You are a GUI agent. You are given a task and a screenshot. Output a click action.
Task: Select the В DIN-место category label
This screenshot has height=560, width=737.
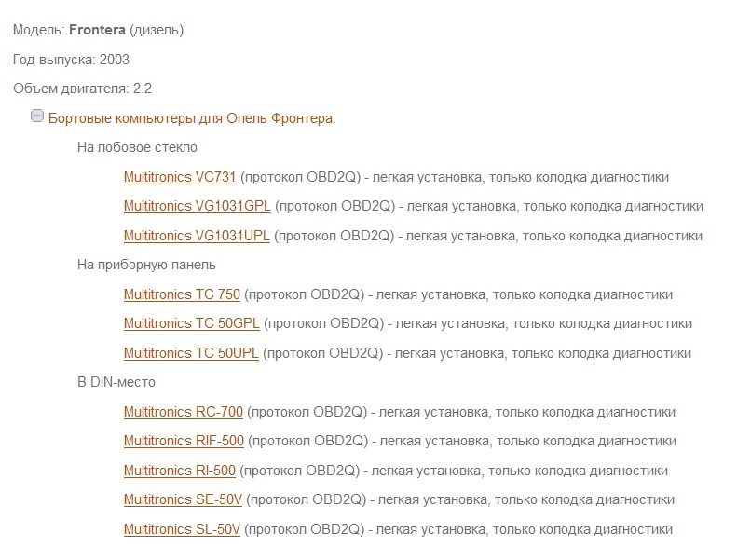point(116,382)
